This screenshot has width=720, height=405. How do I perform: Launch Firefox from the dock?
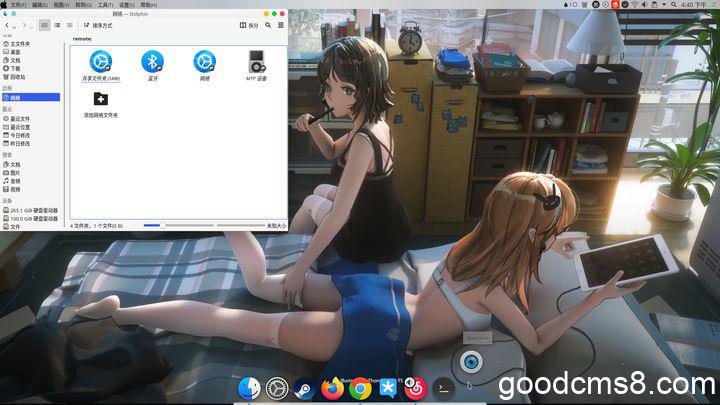click(332, 388)
